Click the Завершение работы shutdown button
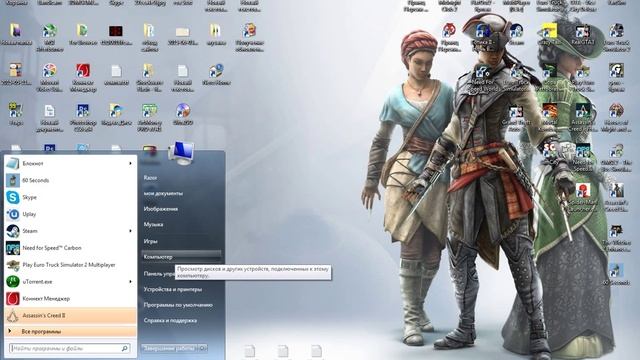 pyautogui.click(x=169, y=348)
